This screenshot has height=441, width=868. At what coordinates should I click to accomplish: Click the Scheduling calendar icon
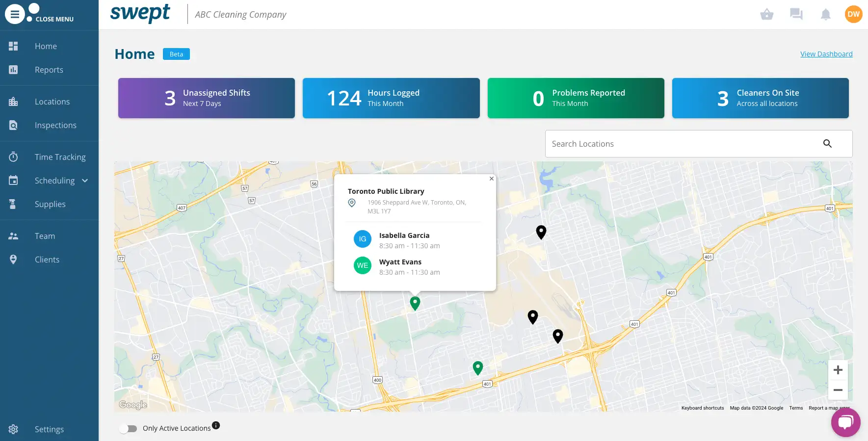[x=13, y=181]
